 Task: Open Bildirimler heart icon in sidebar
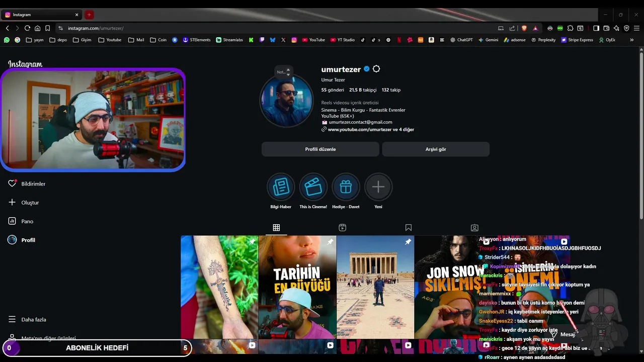(12, 184)
